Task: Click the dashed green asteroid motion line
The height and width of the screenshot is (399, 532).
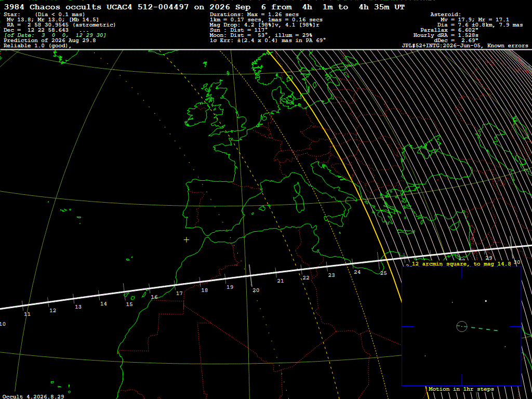Action: pyautogui.click(x=484, y=328)
